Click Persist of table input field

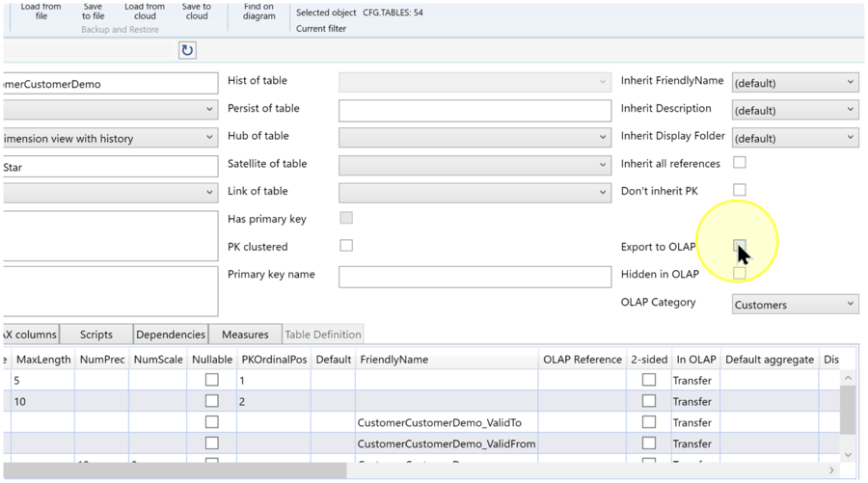(475, 110)
